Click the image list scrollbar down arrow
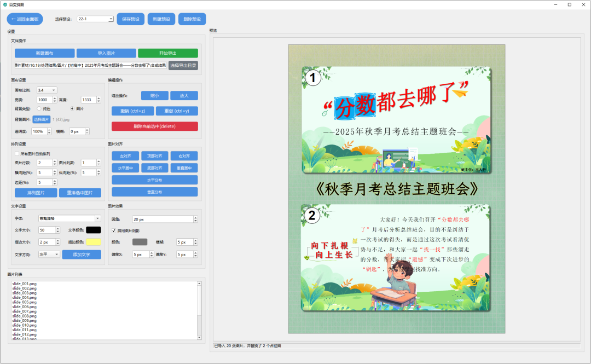The width and height of the screenshot is (591, 364). (x=199, y=338)
